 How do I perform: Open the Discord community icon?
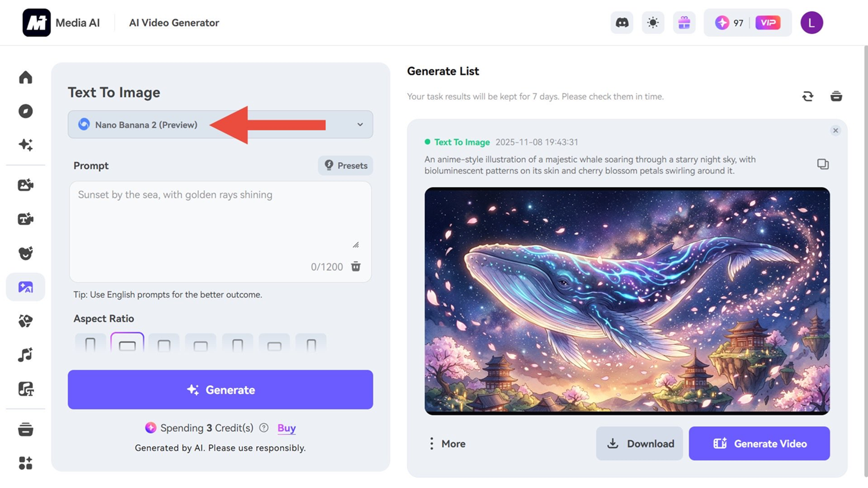pos(622,23)
